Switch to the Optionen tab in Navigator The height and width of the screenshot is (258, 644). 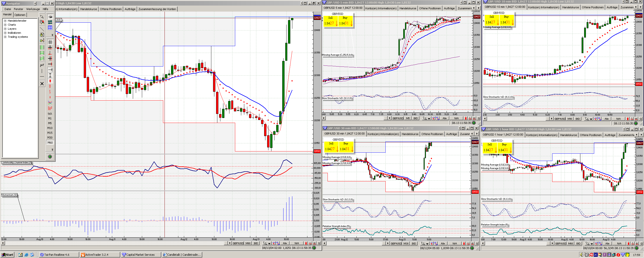coord(20,15)
